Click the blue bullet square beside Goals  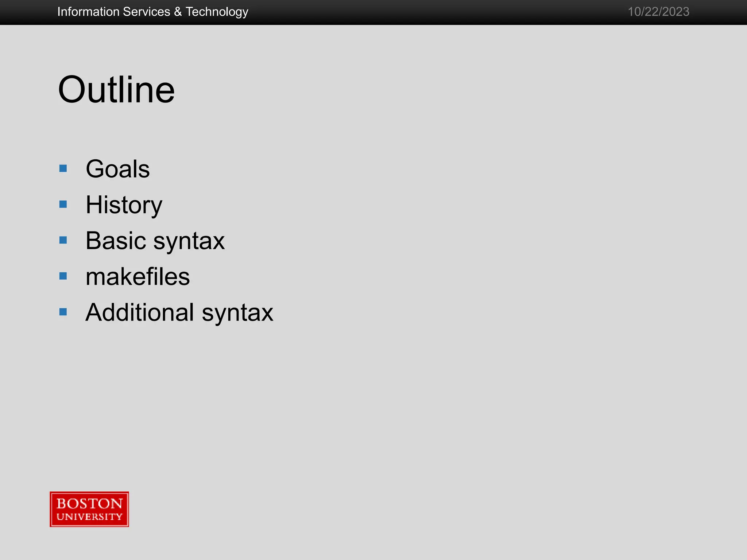[x=63, y=168]
